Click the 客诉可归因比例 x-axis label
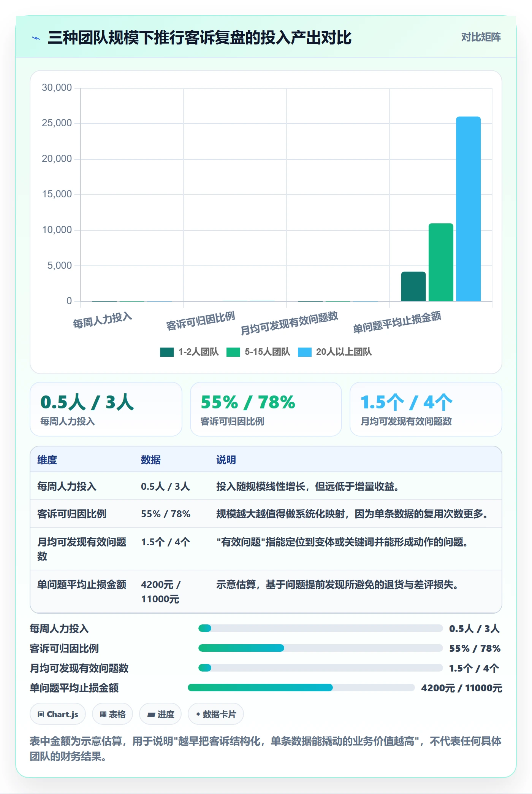Screen dimensions: 532x794 click(x=201, y=321)
